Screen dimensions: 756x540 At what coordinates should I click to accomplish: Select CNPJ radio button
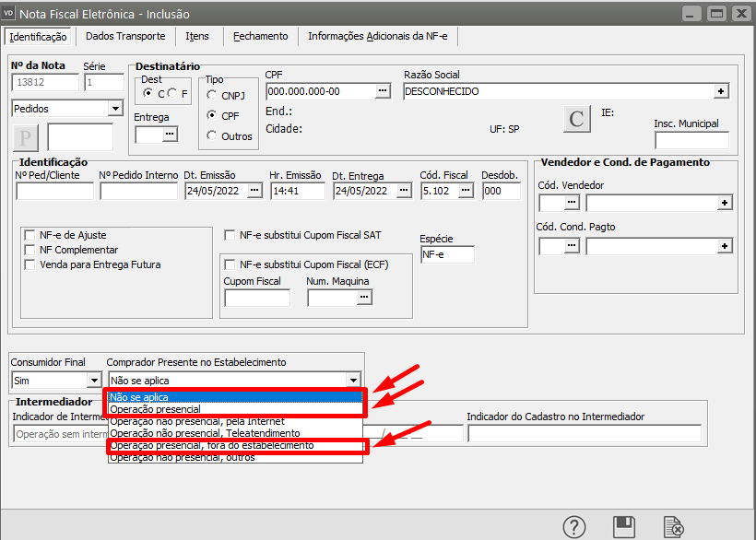point(212,95)
